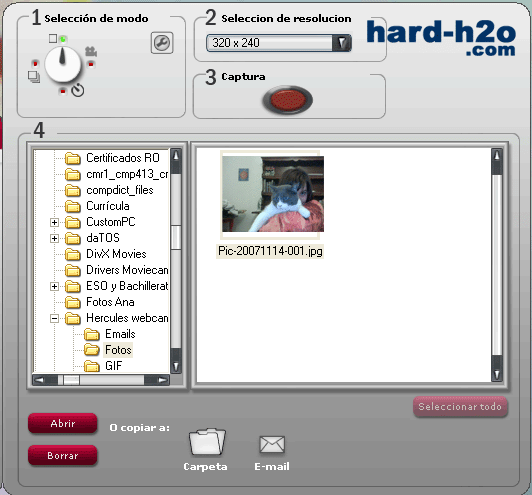Toggle the red indicator beside video mode
The width and height of the screenshot is (532, 495).
click(91, 64)
